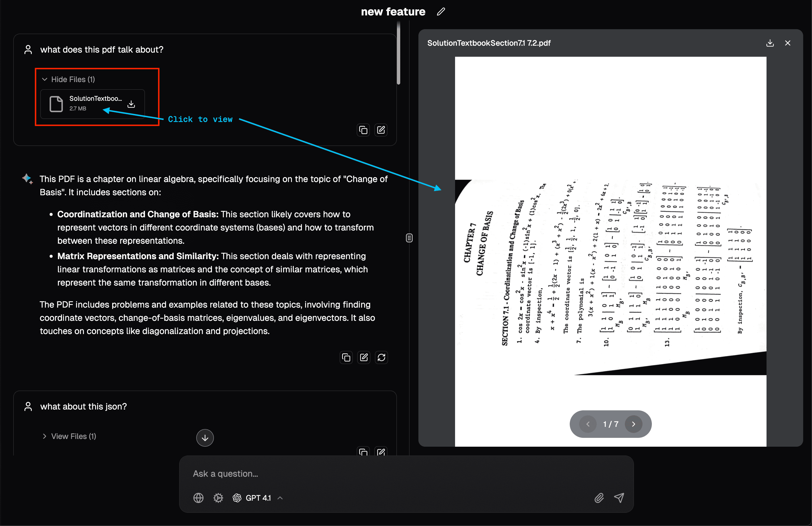
Task: Go to next PDF page
Action: 634,424
